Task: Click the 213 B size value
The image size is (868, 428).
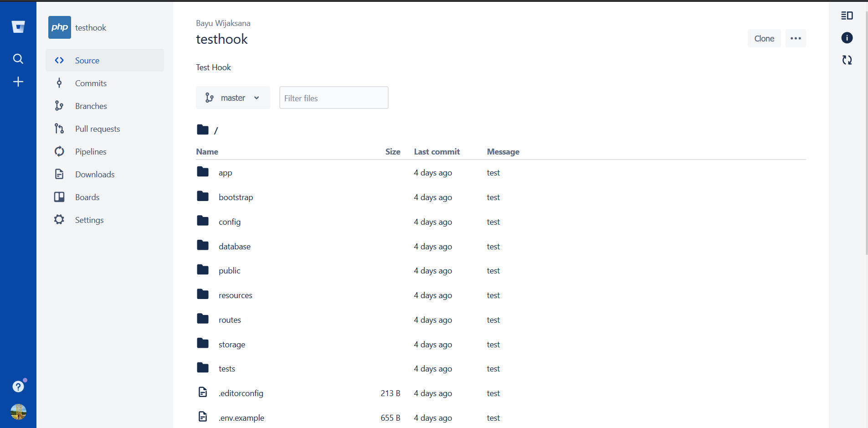Action: pos(390,393)
